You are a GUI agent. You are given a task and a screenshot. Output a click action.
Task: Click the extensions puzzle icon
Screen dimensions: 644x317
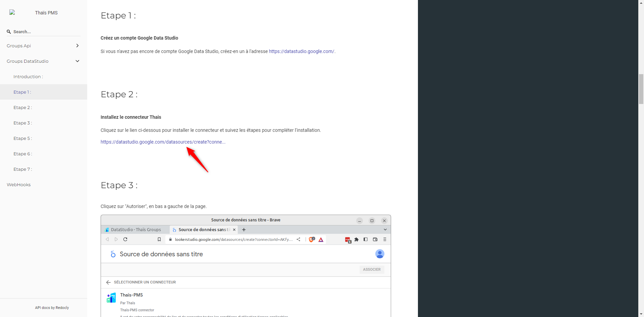coord(357,240)
